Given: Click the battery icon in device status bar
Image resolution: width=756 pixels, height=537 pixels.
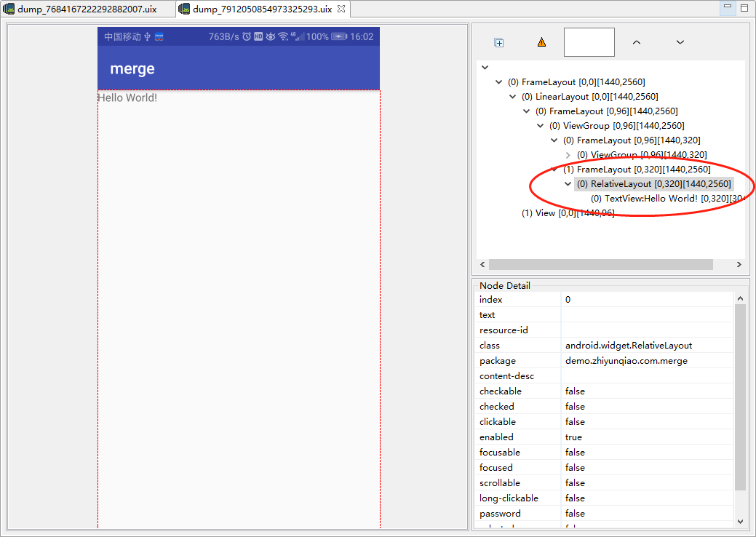Looking at the screenshot, I should point(339,36).
